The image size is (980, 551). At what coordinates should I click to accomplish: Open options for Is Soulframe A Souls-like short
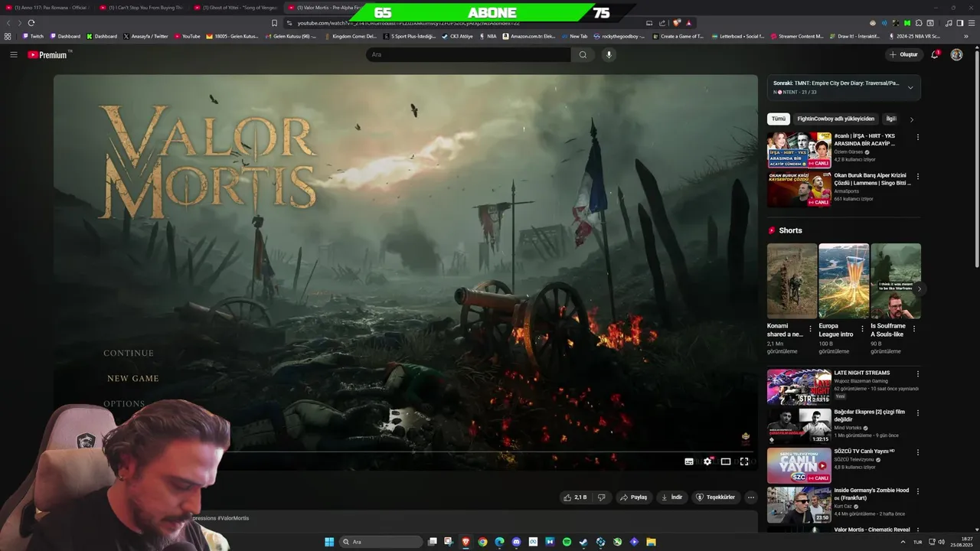(913, 329)
